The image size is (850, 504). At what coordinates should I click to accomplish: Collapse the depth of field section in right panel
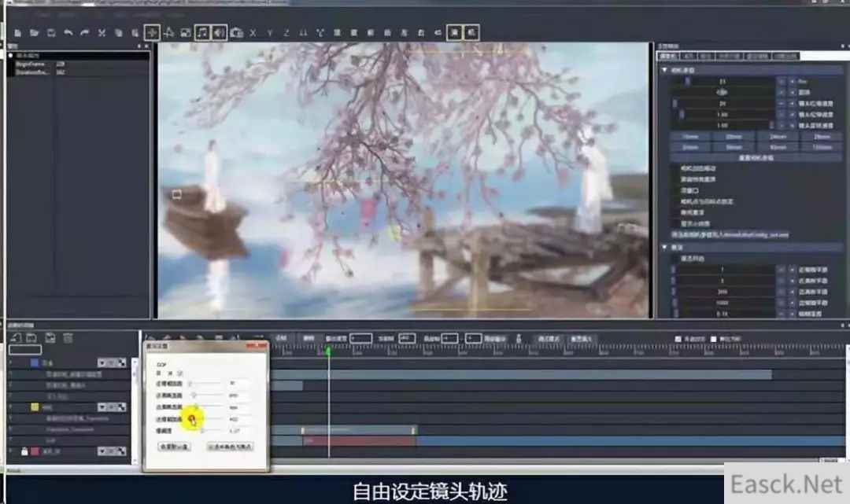664,248
